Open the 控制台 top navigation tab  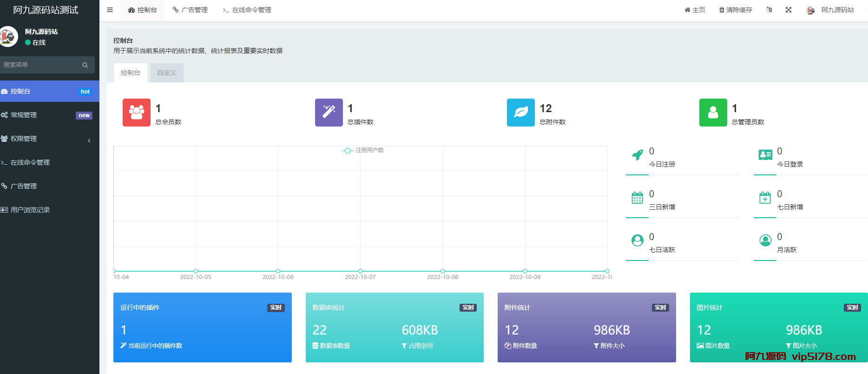(x=143, y=10)
